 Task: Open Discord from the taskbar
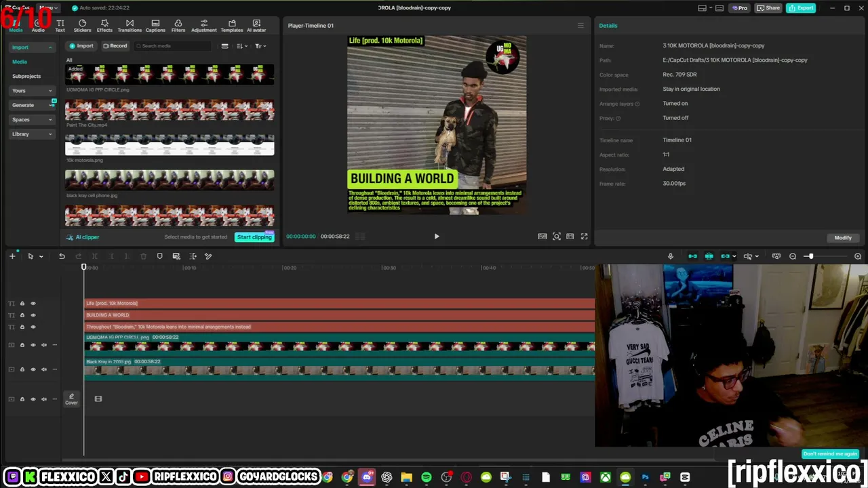(367, 477)
